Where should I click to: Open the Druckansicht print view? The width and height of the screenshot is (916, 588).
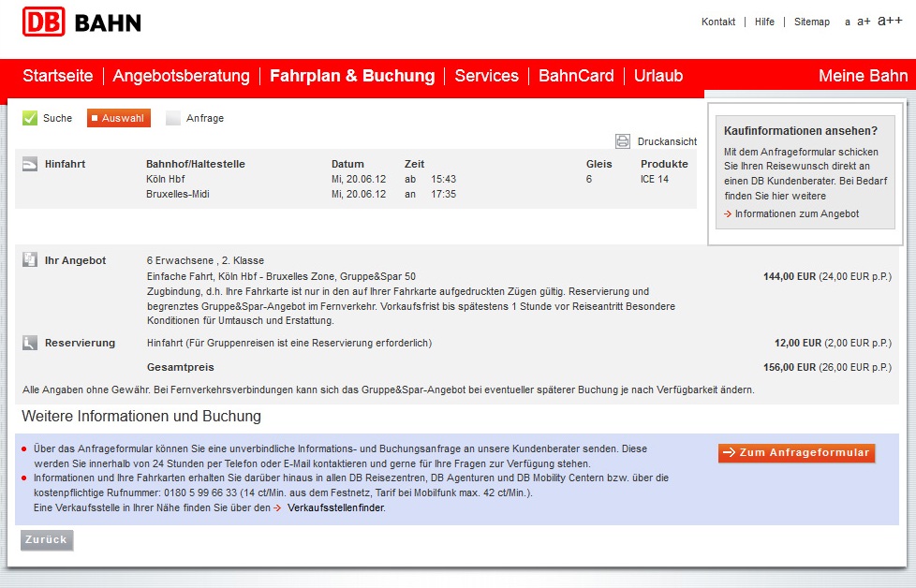click(x=667, y=141)
